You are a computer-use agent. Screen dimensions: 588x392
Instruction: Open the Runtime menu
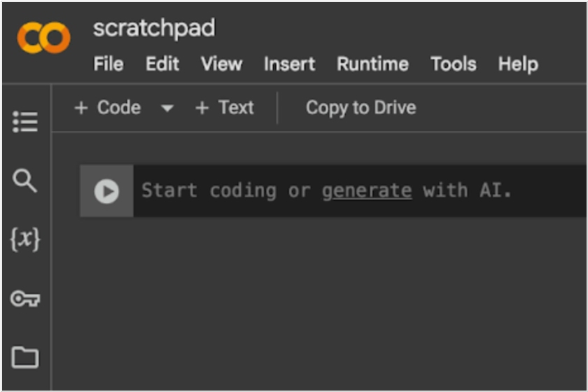(372, 64)
